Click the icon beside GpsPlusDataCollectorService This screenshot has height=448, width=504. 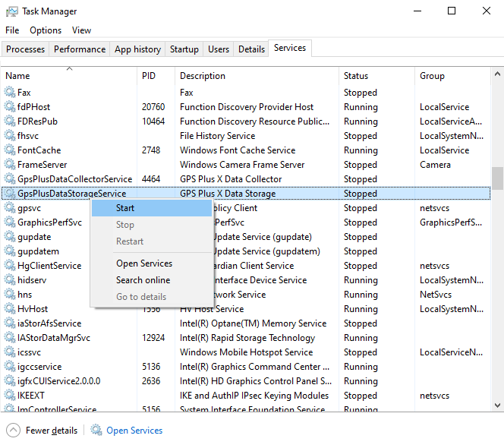(x=10, y=179)
